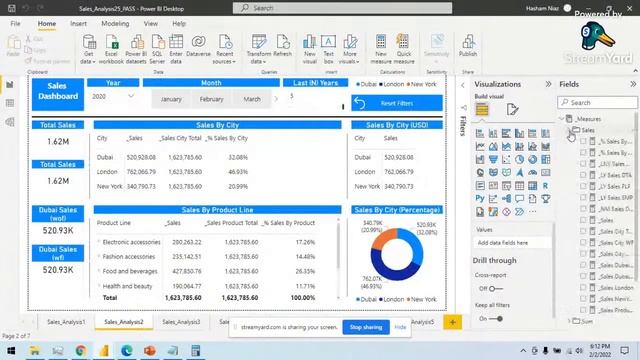Viewport: 640px width, 360px height.
Task: Choose the Matrix visual
Action: point(532,186)
